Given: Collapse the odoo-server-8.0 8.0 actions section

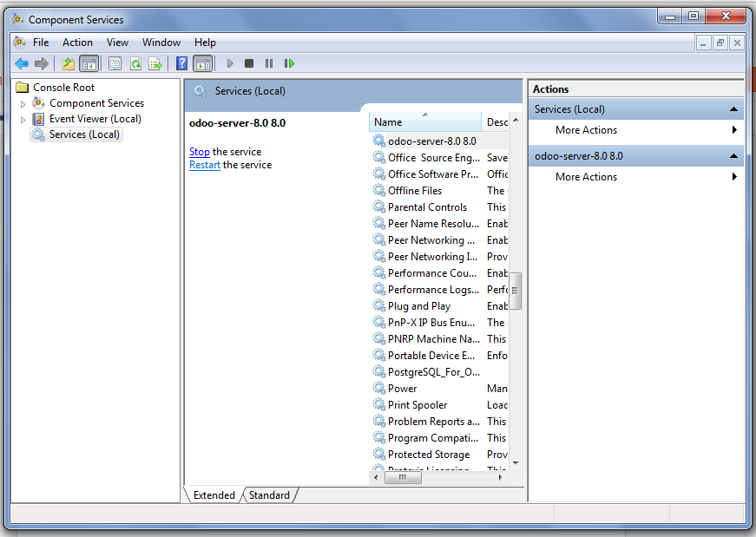Looking at the screenshot, I should click(x=733, y=156).
